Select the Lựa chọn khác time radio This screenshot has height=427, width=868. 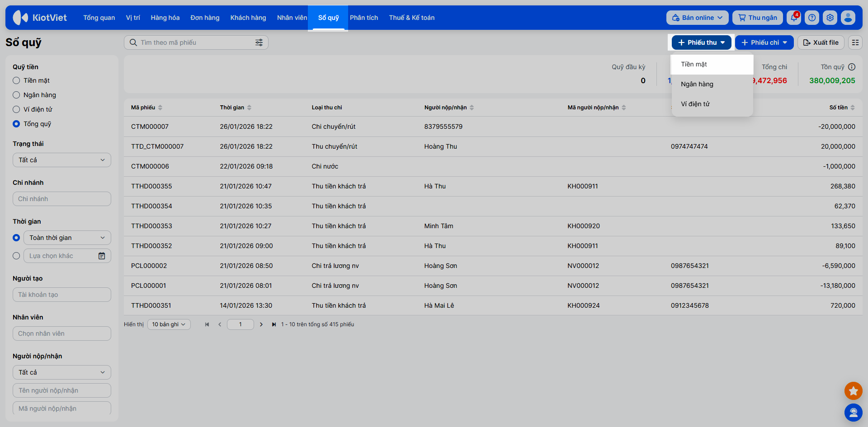coord(16,256)
